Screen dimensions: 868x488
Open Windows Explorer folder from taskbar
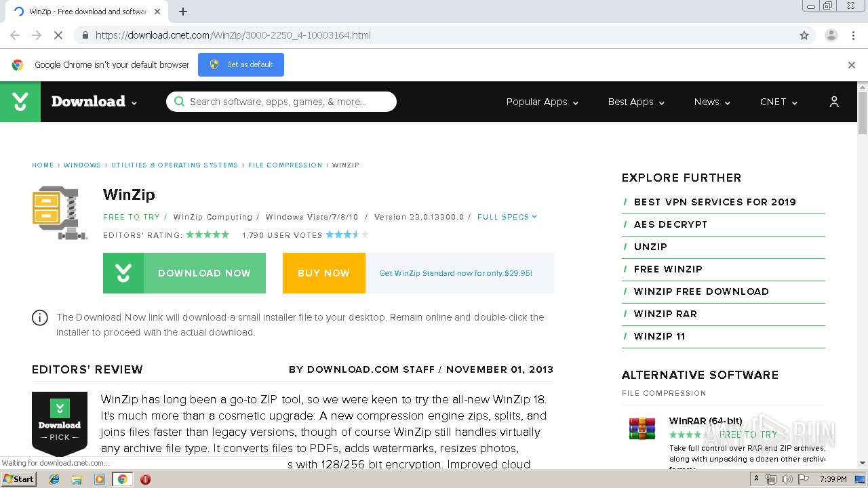tap(77, 479)
